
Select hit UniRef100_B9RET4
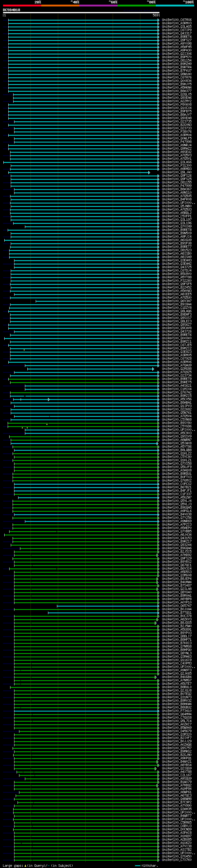(x=177, y=37)
